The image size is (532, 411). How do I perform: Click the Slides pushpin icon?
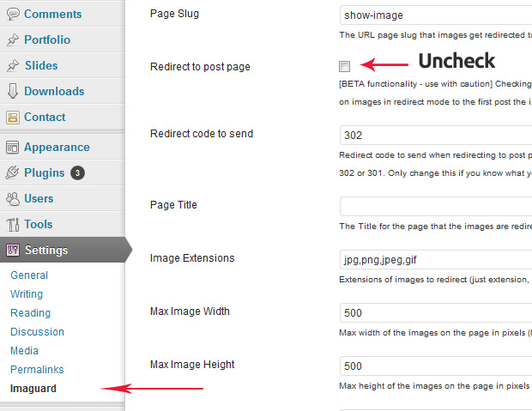coord(13,65)
